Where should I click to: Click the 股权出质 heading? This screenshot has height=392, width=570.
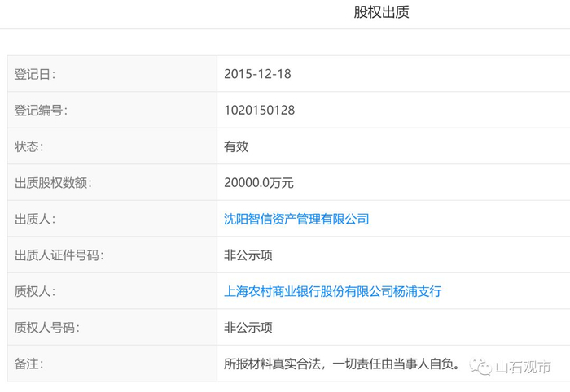pos(381,12)
